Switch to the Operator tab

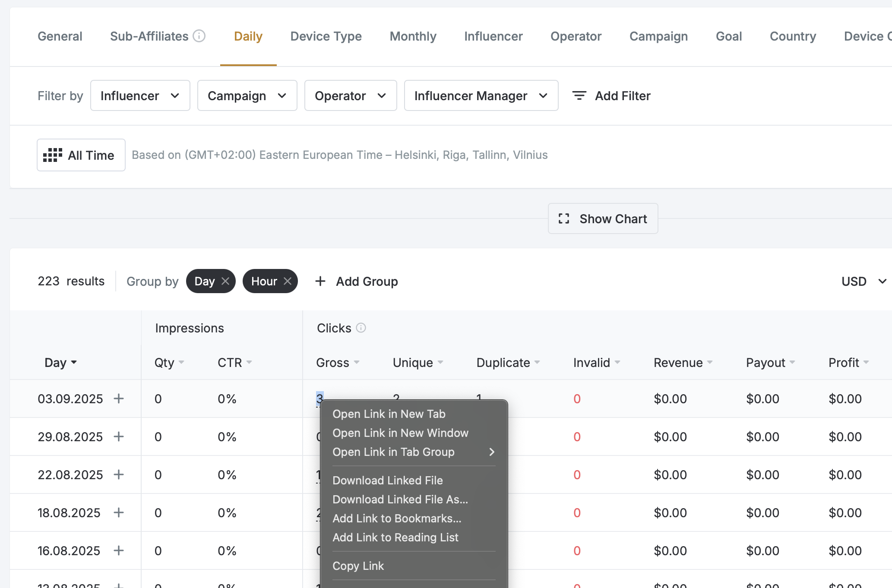[x=576, y=36]
